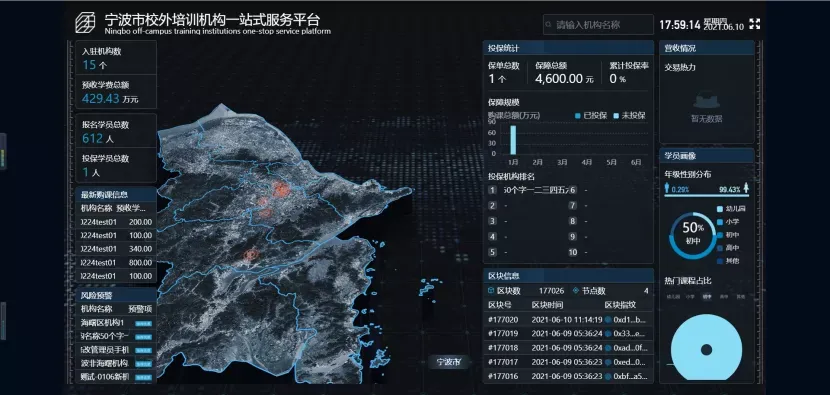The width and height of the screenshot is (830, 395).
Task: Toggle the 幼儿园 legend item
Action: click(731, 209)
